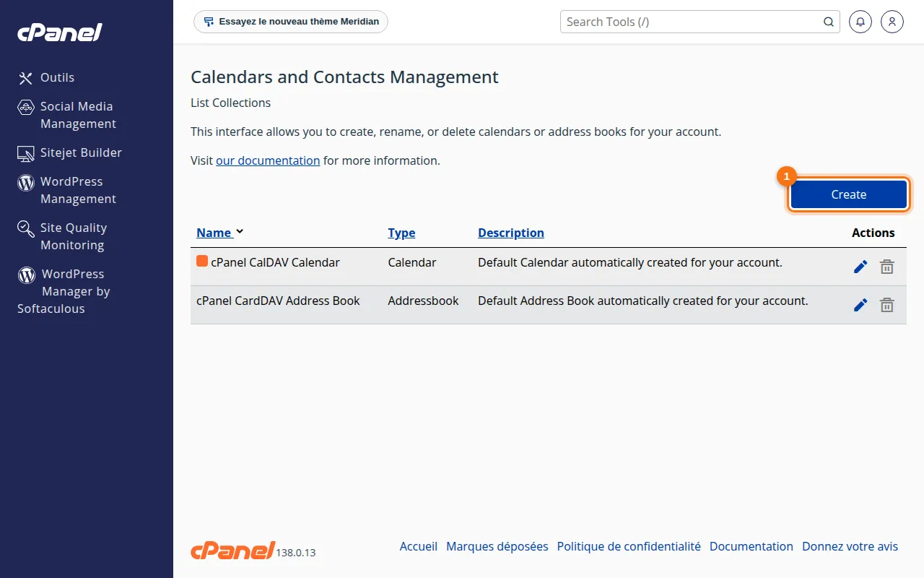
Task: Click the Actions column header
Action: [873, 233]
